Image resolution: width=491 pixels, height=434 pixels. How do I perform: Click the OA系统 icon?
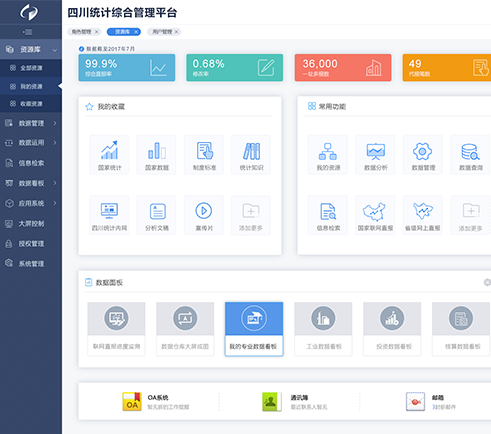coord(132,401)
